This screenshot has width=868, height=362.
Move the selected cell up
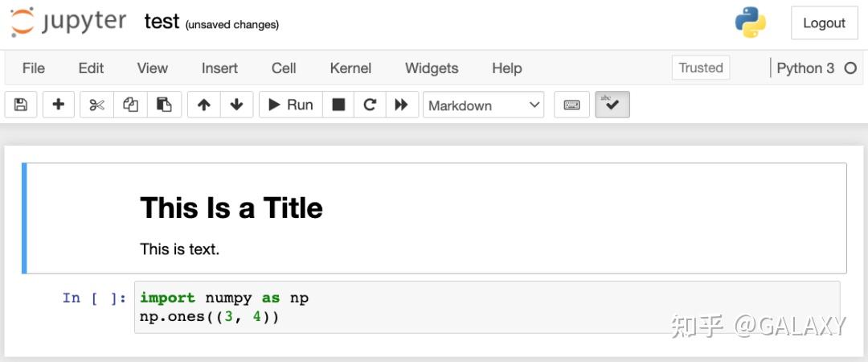204,105
